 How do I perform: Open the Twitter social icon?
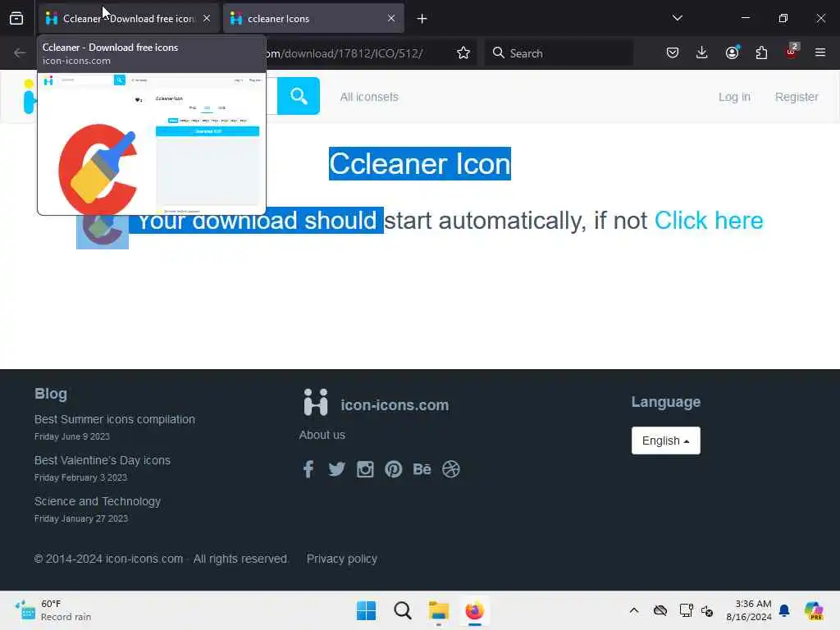pos(336,469)
